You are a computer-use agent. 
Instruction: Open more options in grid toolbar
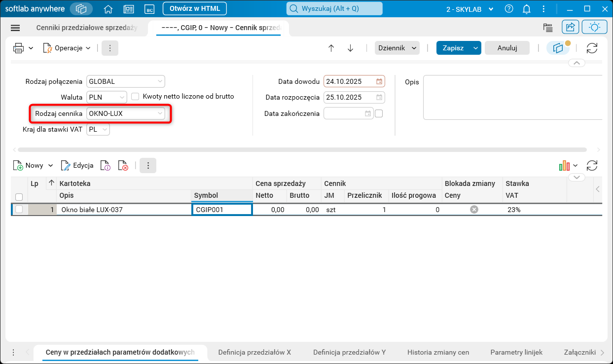click(x=148, y=166)
